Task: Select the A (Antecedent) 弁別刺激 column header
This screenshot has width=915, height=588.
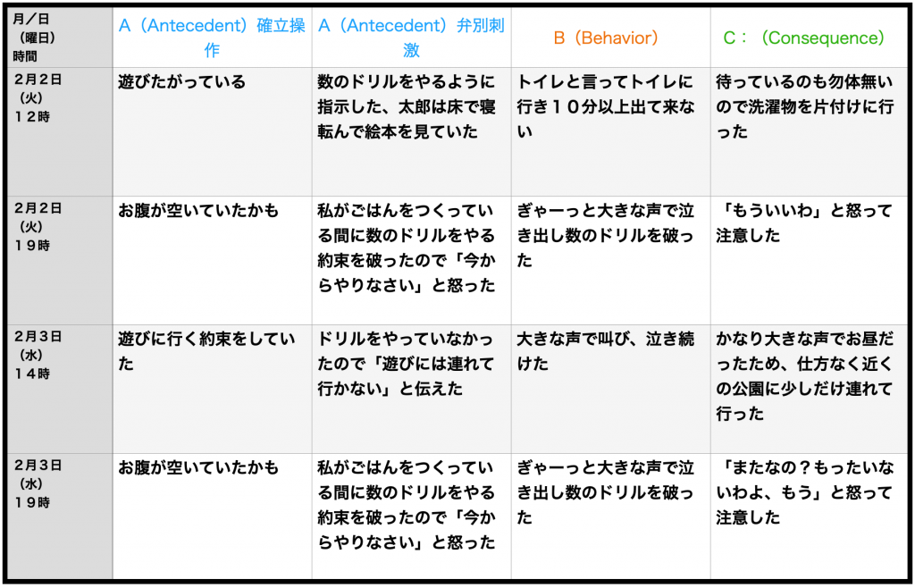Action: tap(411, 37)
